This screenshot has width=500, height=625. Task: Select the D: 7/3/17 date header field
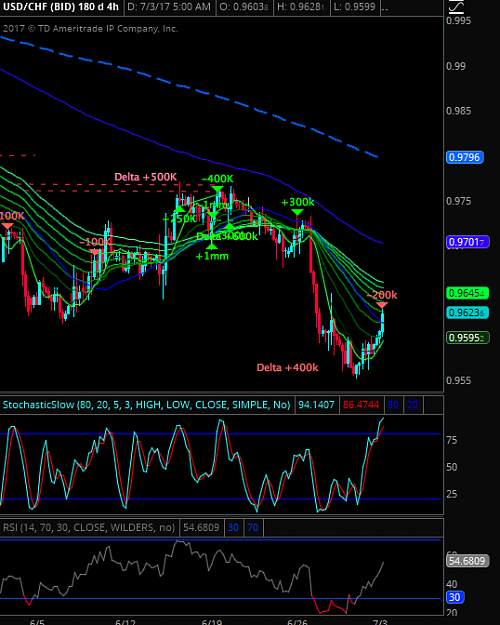(169, 7)
